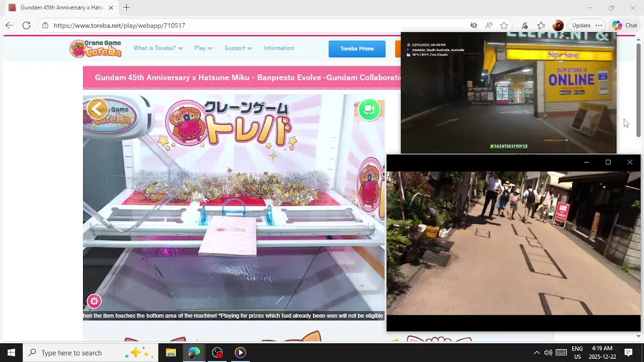Image resolution: width=644 pixels, height=362 pixels.
Task: Click the Adelaide street stream video
Action: 508,93
